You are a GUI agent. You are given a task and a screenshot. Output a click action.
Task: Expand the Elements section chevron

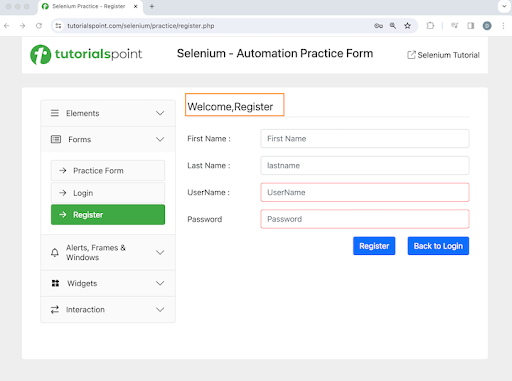coord(160,113)
